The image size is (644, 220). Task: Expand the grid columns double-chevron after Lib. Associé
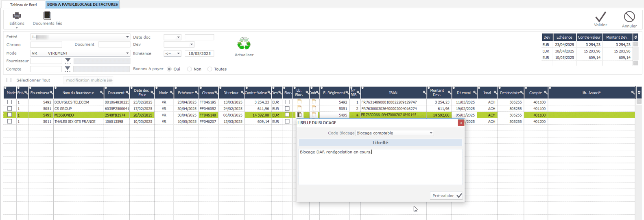coord(639,93)
